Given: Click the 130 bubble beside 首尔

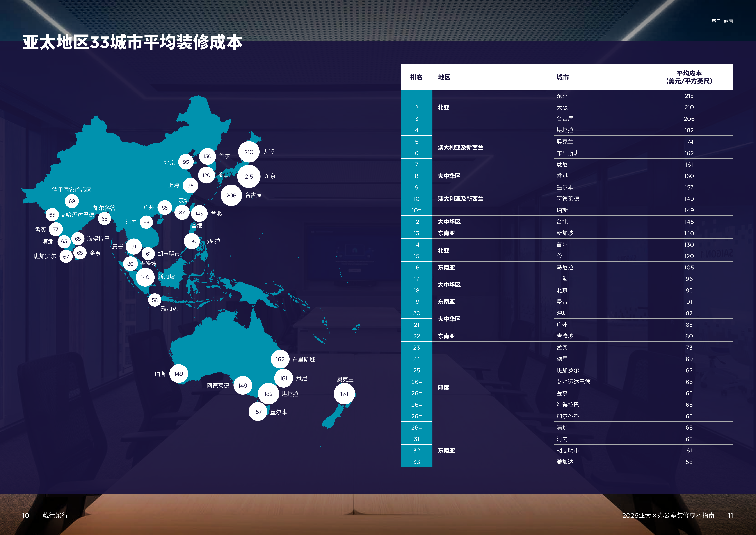Looking at the screenshot, I should 207,156.
